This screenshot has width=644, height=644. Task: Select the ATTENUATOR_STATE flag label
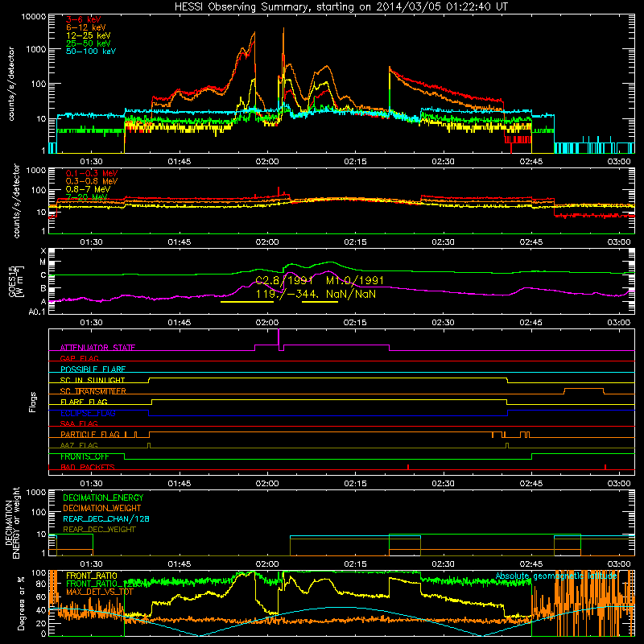(x=97, y=348)
